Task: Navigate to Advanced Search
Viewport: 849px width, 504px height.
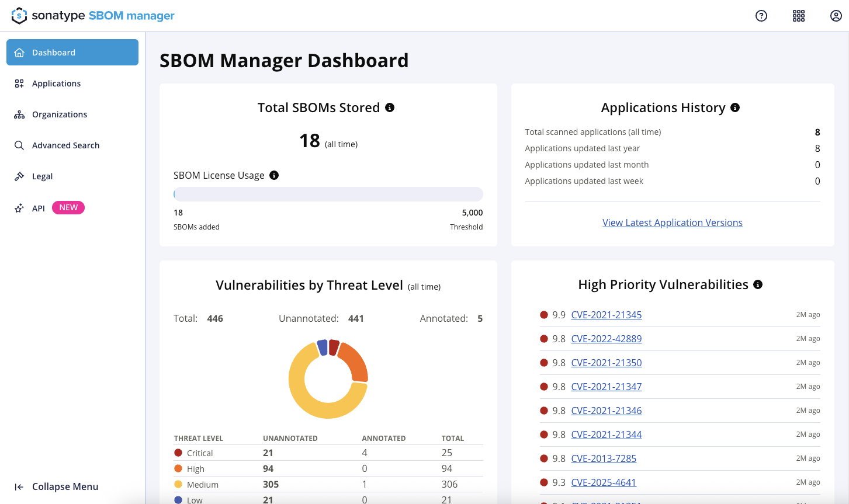Action: coord(72,145)
